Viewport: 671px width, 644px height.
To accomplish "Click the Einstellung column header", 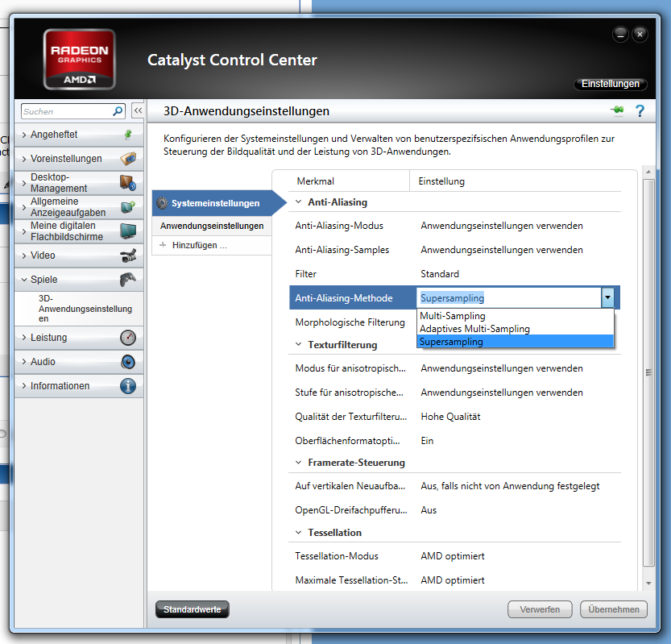I will 441,181.
